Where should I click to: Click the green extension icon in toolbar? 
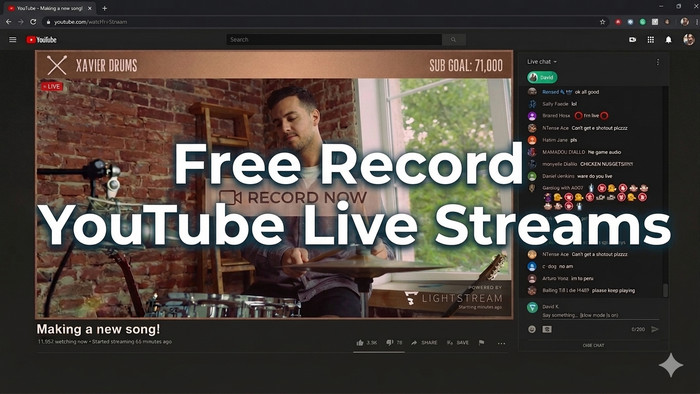click(642, 21)
